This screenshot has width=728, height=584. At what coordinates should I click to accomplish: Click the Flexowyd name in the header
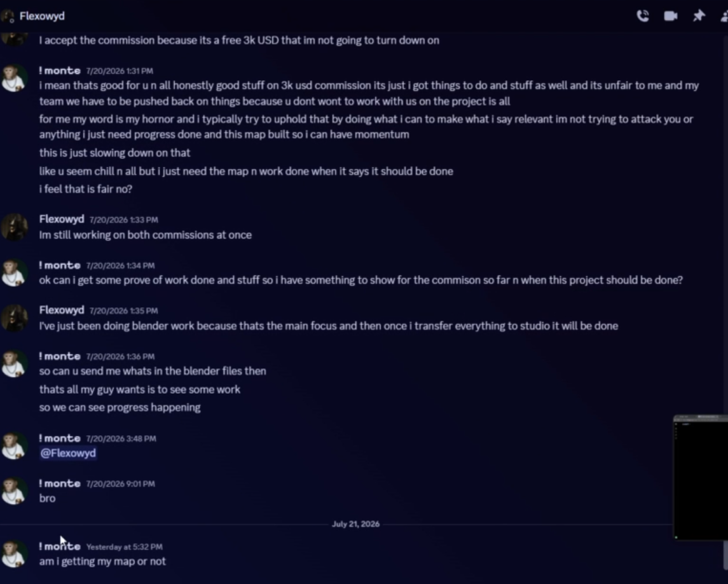click(x=42, y=17)
